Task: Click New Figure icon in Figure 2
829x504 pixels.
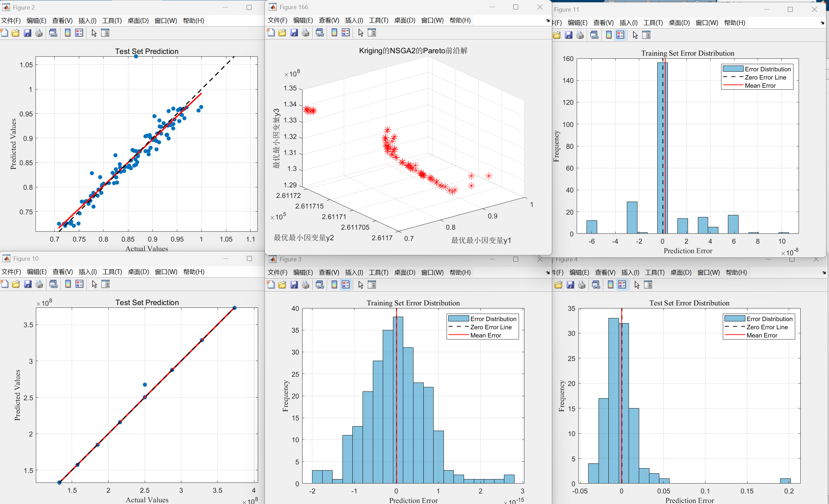Action: coord(4,33)
